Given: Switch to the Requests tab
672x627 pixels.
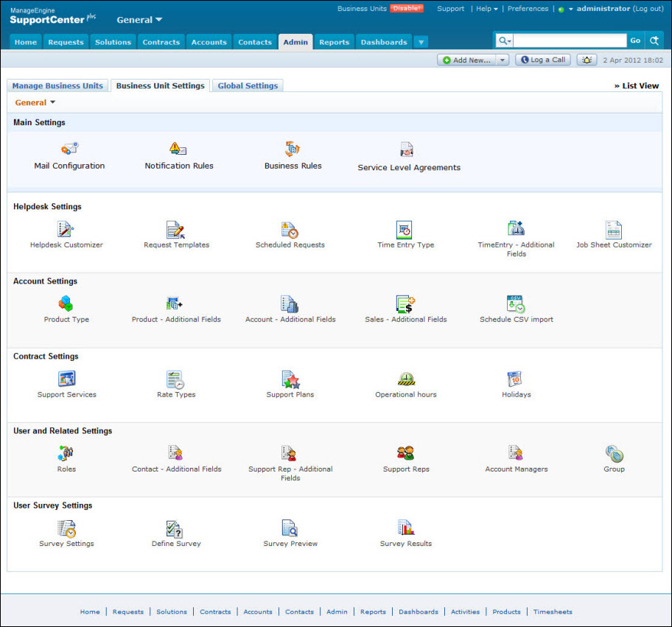Looking at the screenshot, I should click(x=66, y=42).
